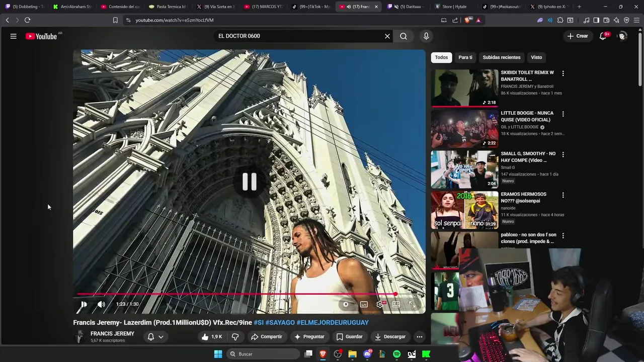Open ERAMOS HERMOSOS NO??? video thumbnail
This screenshot has width=644, height=362.
(x=464, y=210)
